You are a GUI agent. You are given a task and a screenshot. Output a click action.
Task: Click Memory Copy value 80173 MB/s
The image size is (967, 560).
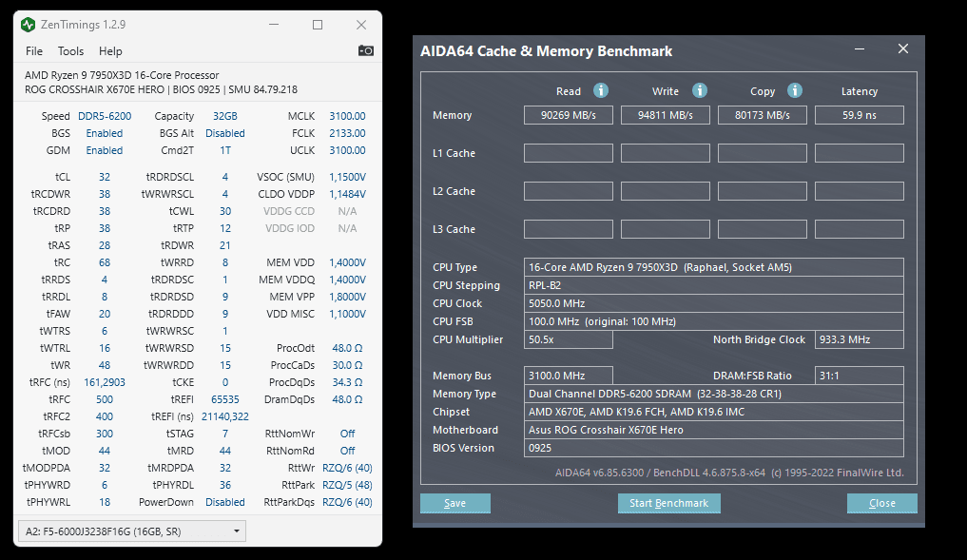pos(763,115)
